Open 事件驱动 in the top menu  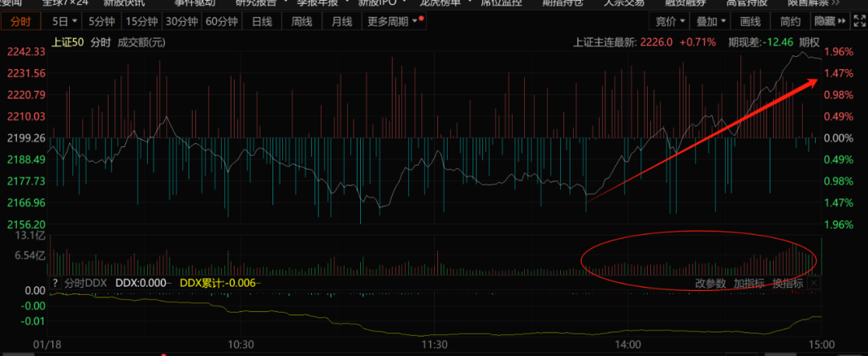[195, 2]
